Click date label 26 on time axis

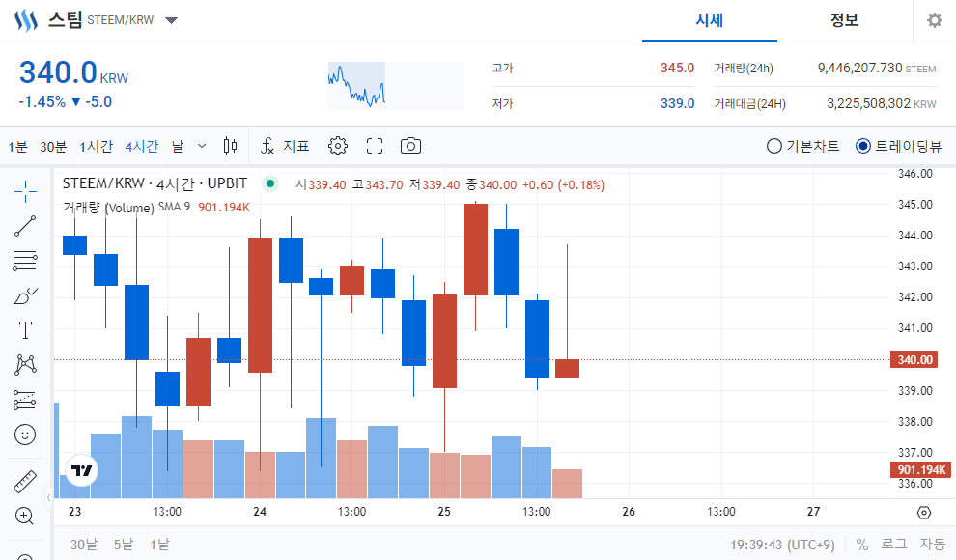point(629,512)
